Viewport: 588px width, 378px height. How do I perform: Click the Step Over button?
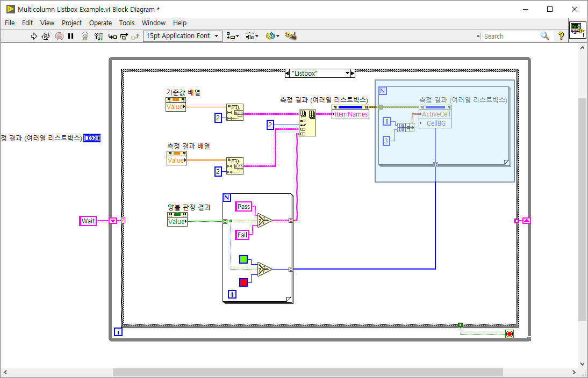click(x=124, y=37)
